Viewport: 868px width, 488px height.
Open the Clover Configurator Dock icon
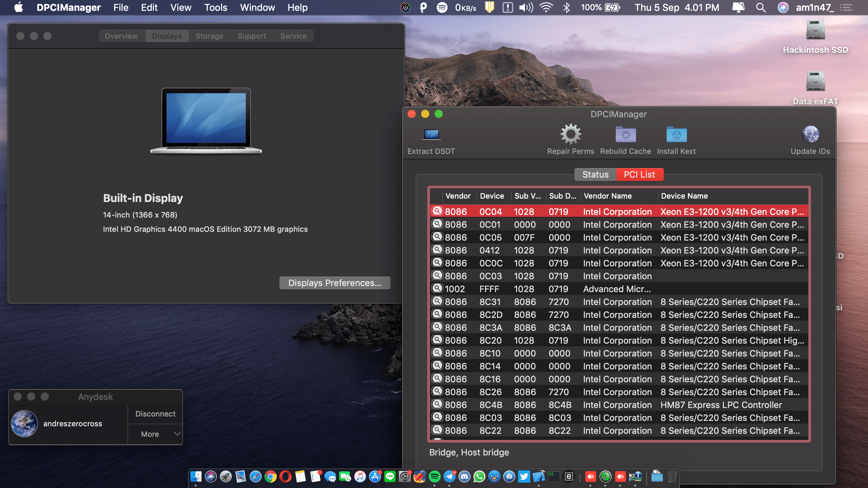tap(605, 476)
